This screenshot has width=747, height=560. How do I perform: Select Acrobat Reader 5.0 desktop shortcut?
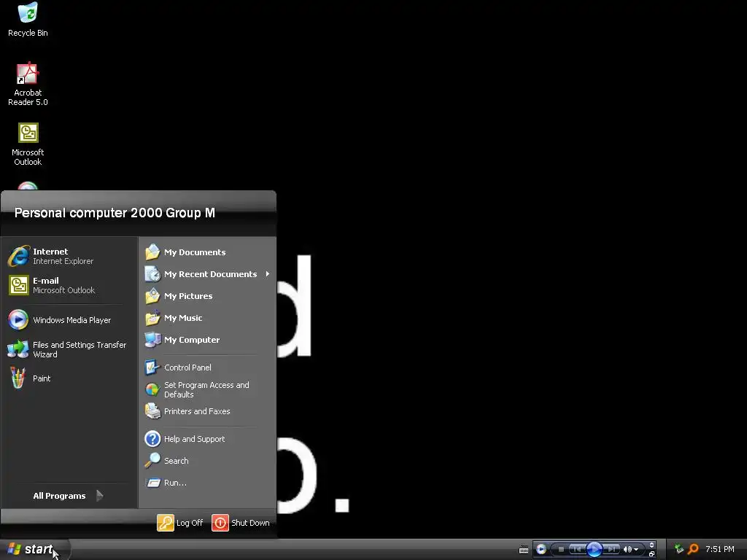tap(28, 85)
